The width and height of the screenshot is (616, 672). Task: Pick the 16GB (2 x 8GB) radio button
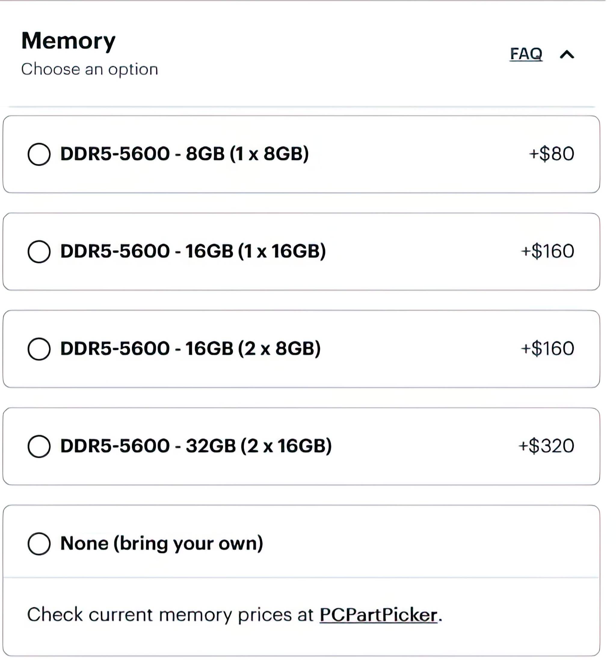39,349
